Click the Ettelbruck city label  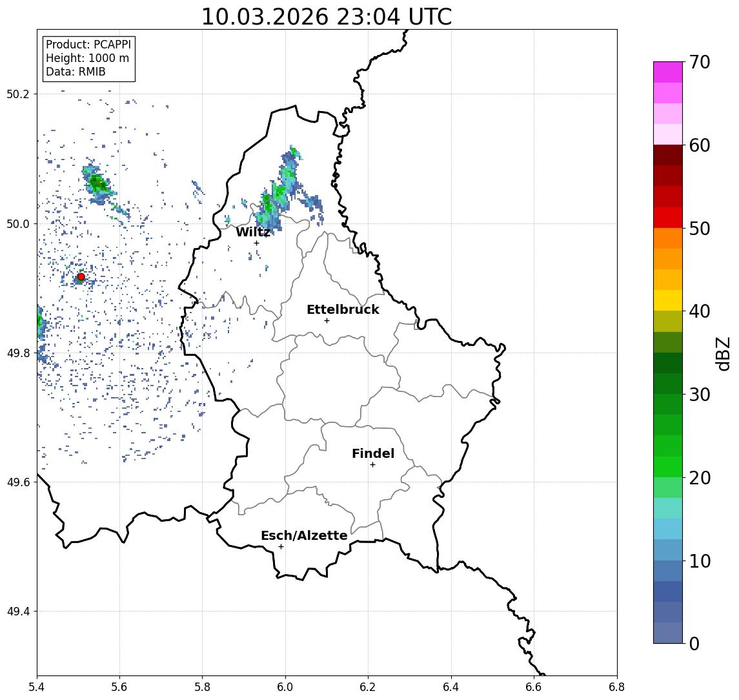343,309
